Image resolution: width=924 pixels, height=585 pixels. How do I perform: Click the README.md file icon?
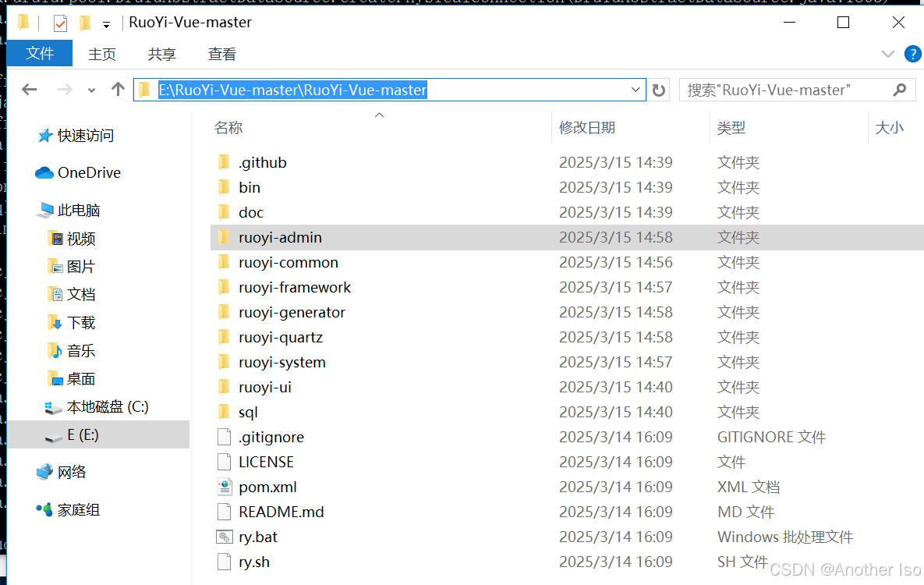click(x=224, y=512)
